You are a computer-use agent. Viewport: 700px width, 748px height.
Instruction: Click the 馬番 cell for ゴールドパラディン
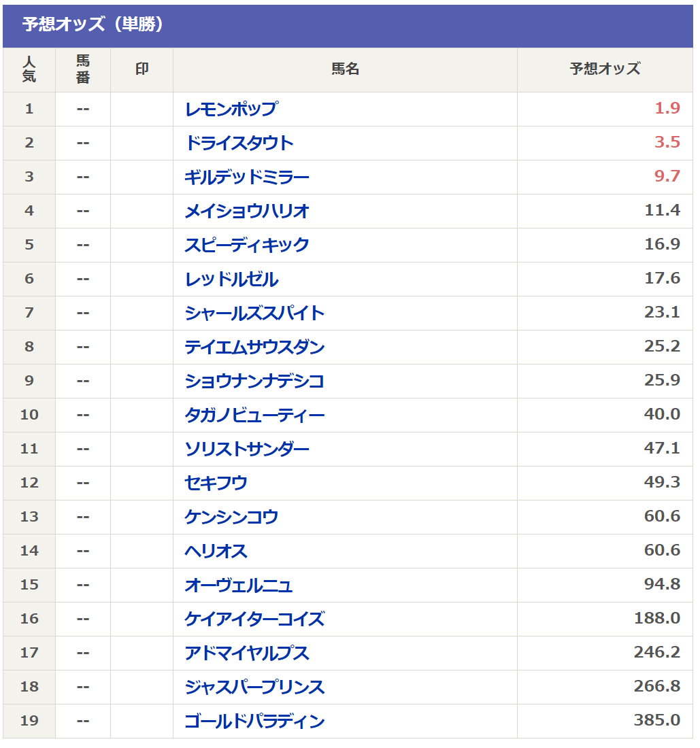[83, 721]
